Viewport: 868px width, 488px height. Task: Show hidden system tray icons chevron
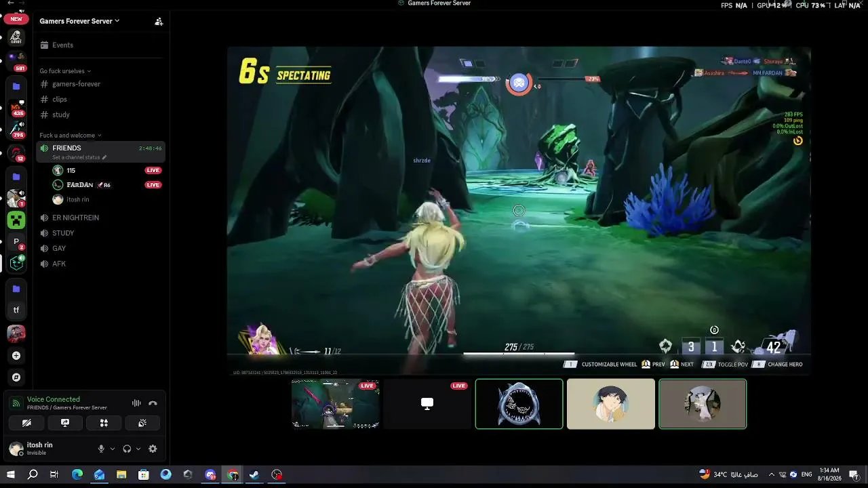(x=773, y=474)
